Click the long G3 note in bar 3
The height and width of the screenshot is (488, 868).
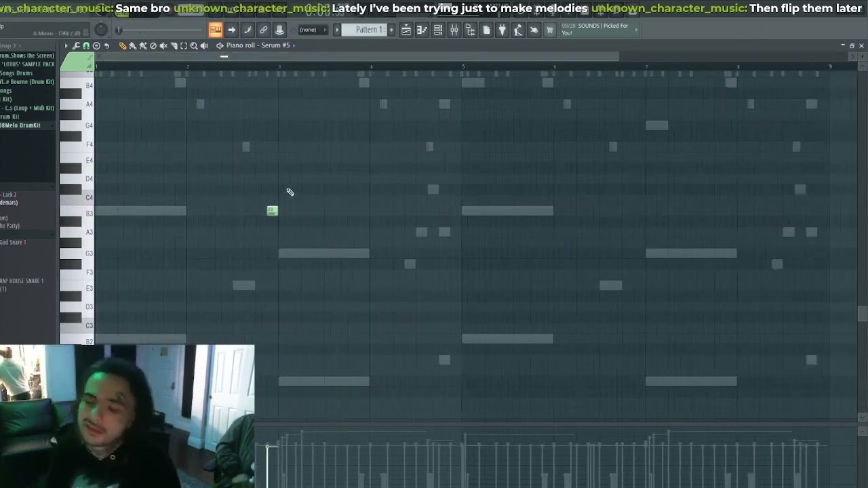coord(324,253)
